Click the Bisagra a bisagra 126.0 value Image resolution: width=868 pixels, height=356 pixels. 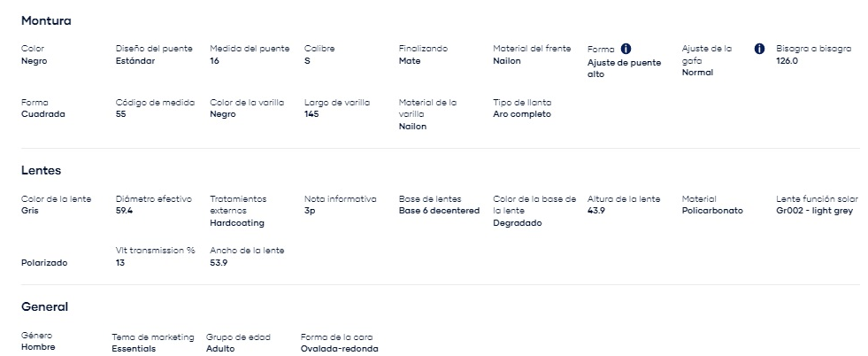[x=787, y=61]
